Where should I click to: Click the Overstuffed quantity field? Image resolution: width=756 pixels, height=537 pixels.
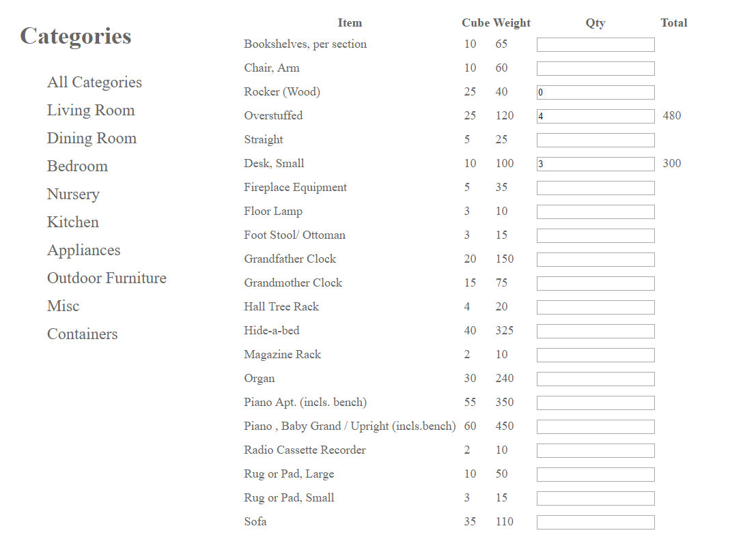click(x=595, y=117)
